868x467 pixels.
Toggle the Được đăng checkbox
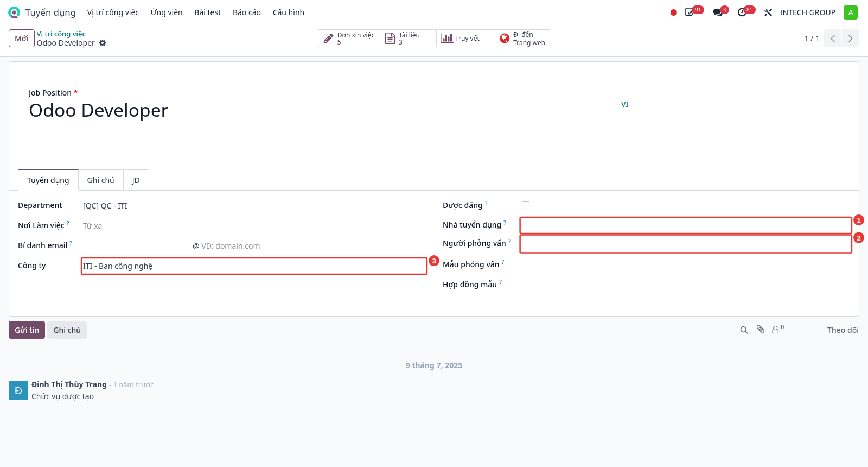pyautogui.click(x=526, y=205)
